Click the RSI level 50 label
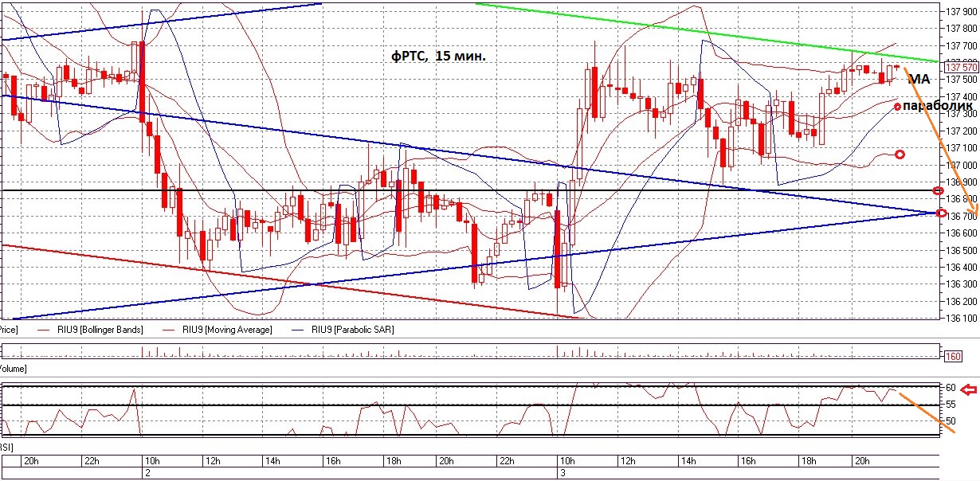 tap(951, 421)
